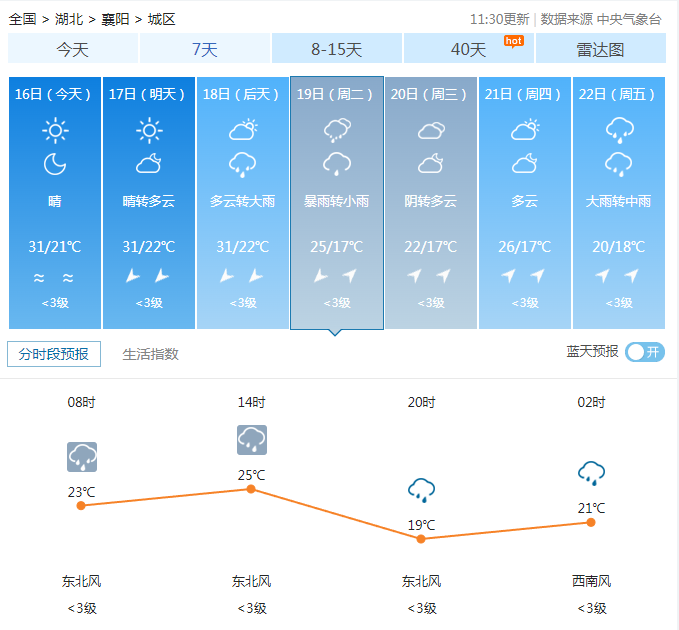Click the 20时 hourly rain icon

tap(421, 490)
